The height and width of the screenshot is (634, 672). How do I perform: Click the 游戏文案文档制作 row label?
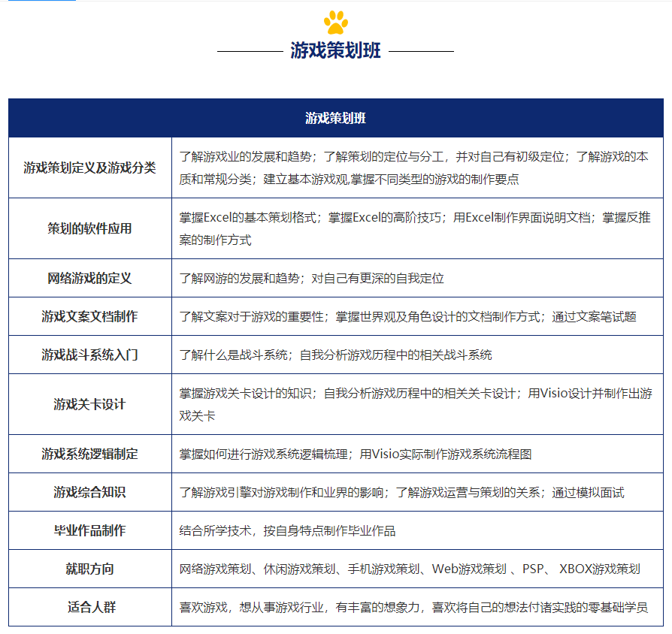click(89, 316)
